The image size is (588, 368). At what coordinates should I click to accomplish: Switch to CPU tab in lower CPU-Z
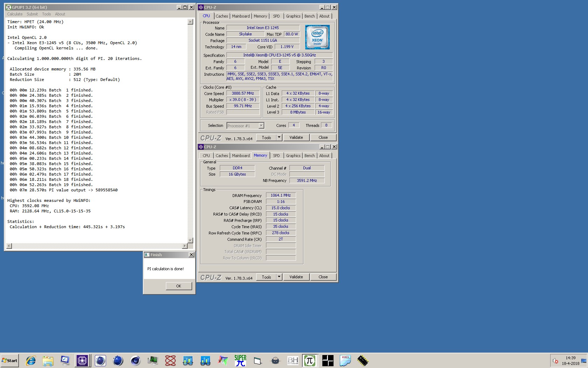tap(206, 156)
